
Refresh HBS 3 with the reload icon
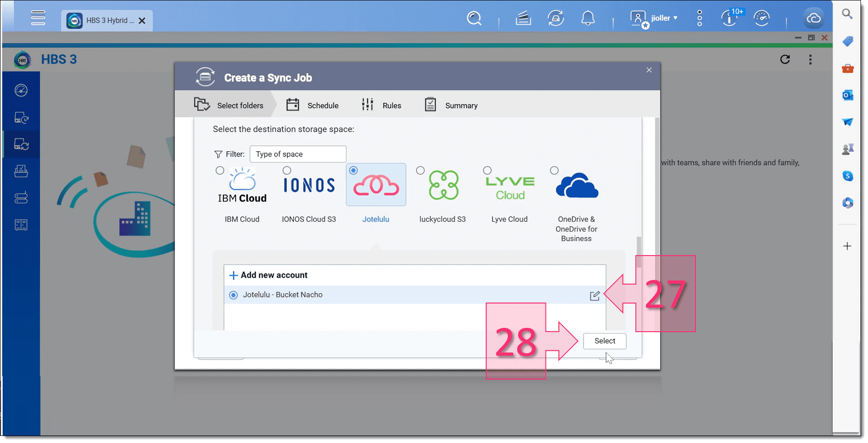pyautogui.click(x=785, y=59)
